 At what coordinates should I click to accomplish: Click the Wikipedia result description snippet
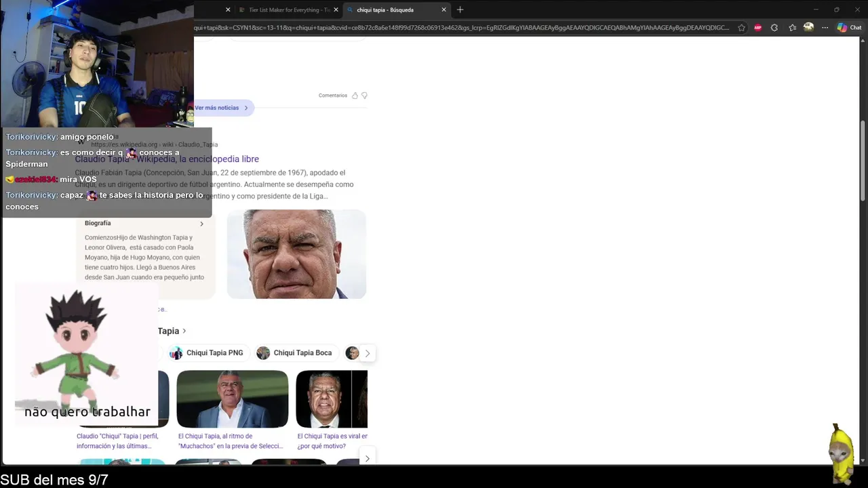tap(214, 184)
